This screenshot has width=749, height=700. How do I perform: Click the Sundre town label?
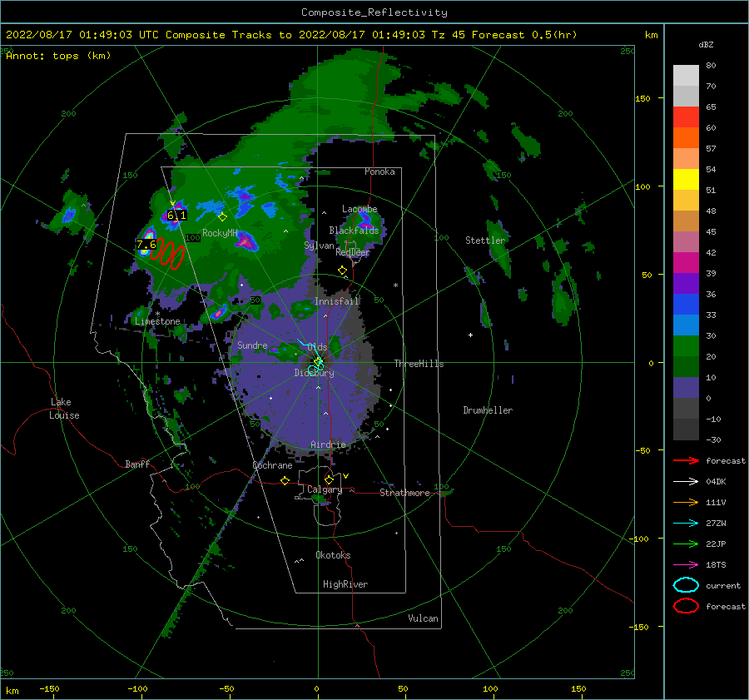(252, 345)
